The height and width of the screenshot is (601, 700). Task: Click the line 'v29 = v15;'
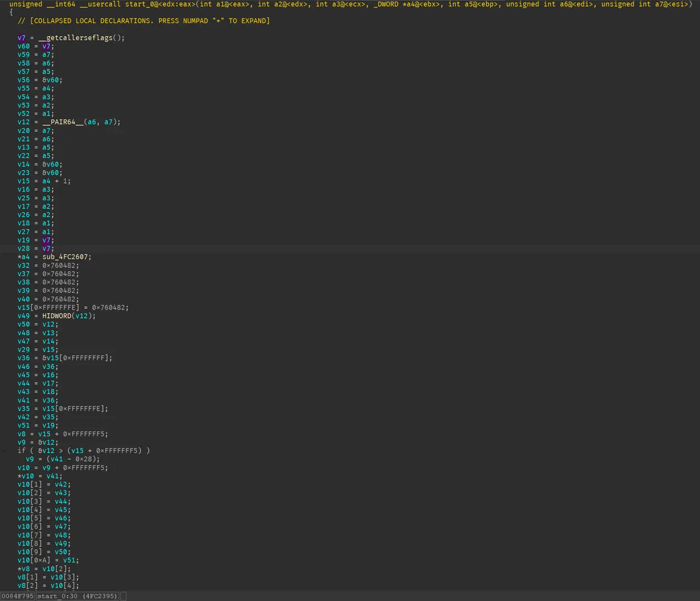[x=38, y=350]
